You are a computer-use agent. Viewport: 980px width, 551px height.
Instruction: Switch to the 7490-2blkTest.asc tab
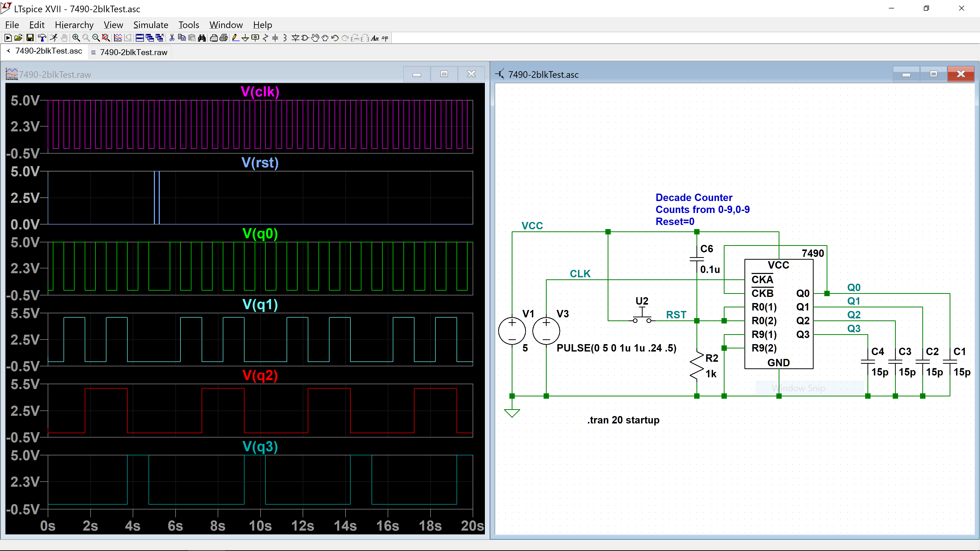(x=44, y=51)
